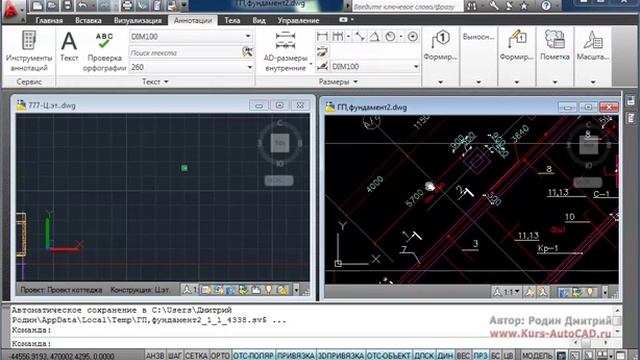Expand the Пометка panel dropdown arrow

coord(554,82)
